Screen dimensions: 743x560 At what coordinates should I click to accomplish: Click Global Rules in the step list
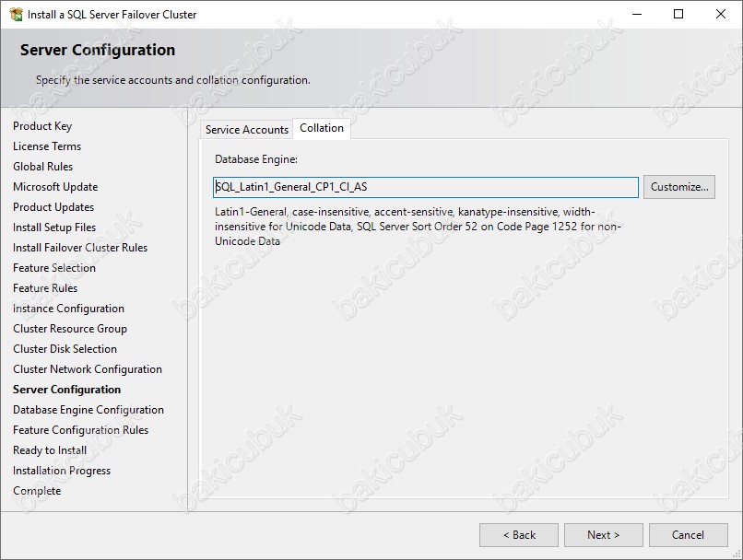[x=42, y=167]
